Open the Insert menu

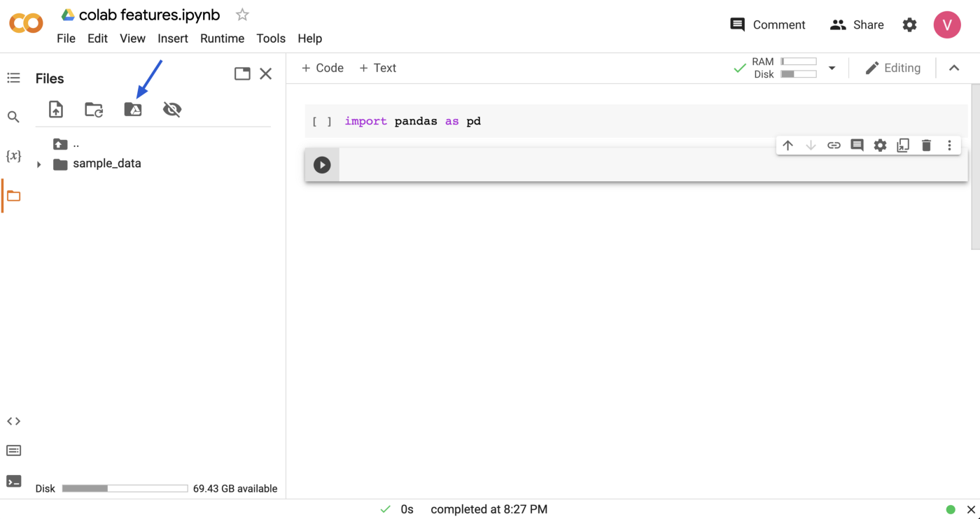click(172, 38)
